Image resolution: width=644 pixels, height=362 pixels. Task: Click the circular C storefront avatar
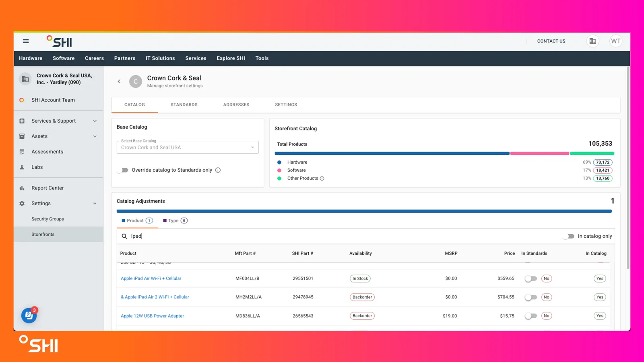click(x=136, y=82)
